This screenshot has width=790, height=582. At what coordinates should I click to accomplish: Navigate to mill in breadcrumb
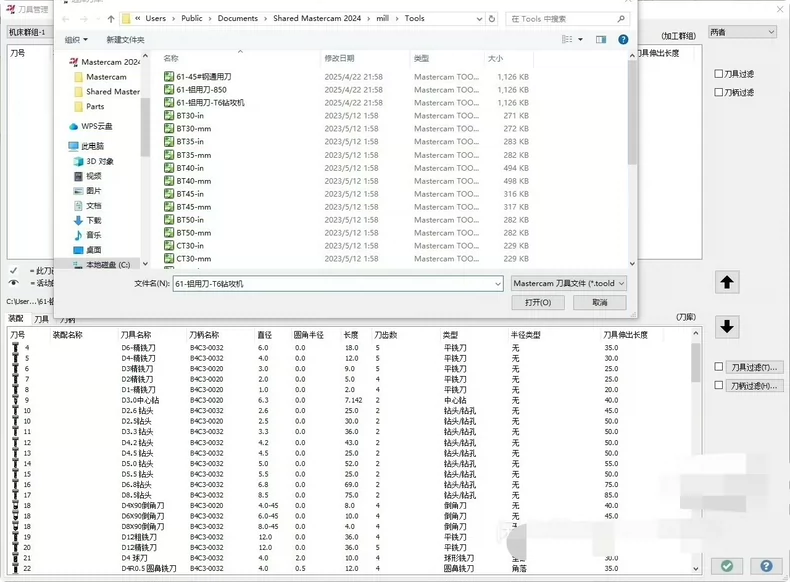coord(382,18)
